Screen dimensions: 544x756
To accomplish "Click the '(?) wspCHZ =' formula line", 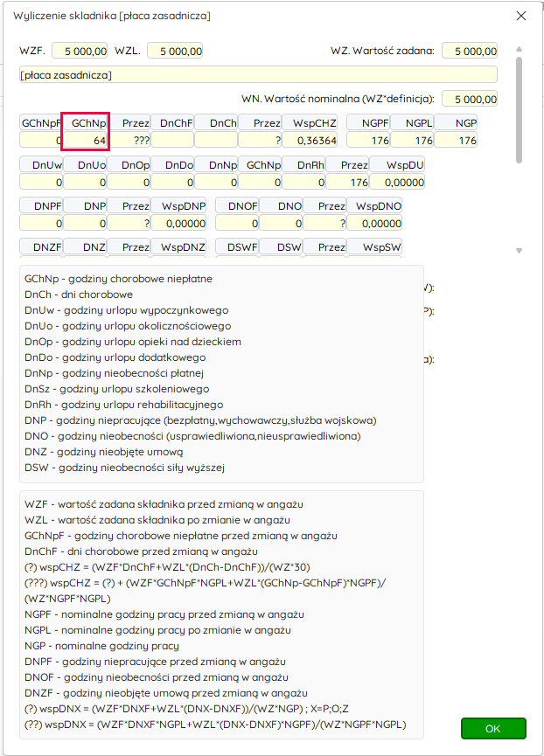I will click(x=167, y=567).
